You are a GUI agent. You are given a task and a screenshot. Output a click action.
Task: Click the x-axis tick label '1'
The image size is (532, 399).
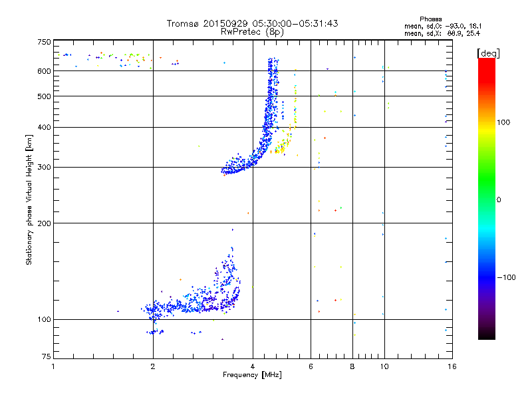pos(53,366)
